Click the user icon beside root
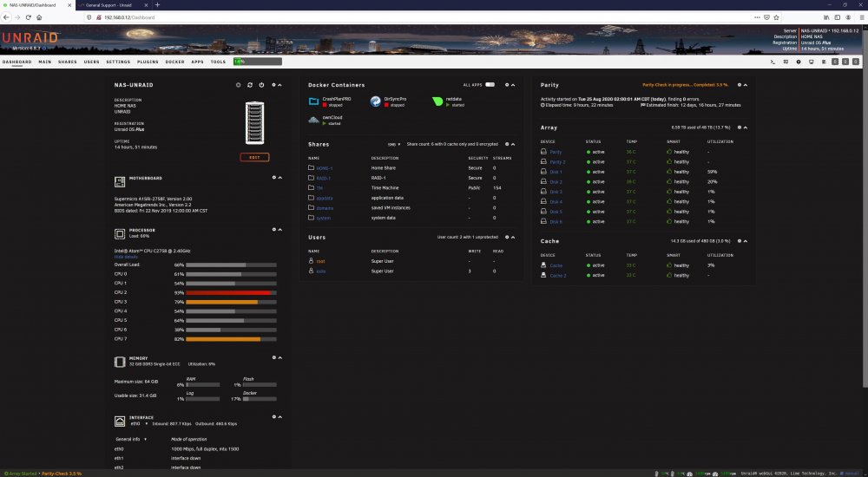 (x=311, y=261)
